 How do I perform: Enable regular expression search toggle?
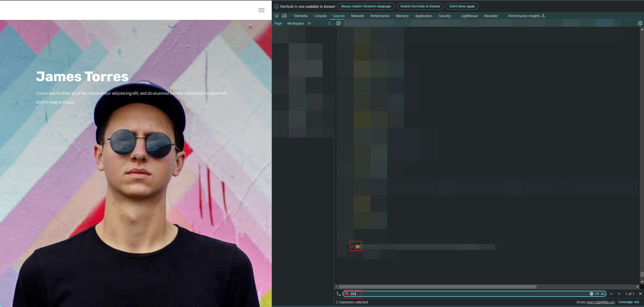pos(597,294)
